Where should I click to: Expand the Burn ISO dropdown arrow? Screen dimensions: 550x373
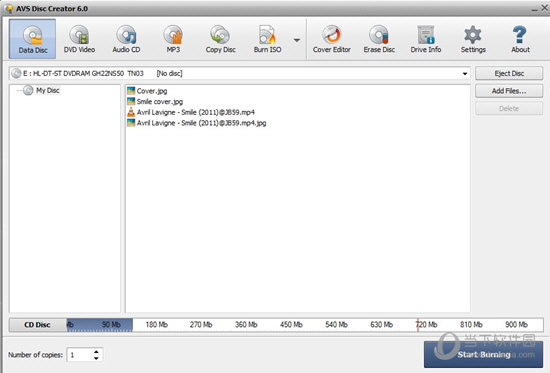tap(297, 40)
